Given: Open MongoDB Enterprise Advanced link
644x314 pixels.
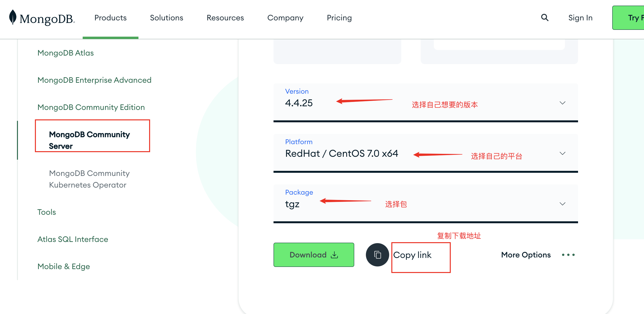Looking at the screenshot, I should pyautogui.click(x=95, y=80).
